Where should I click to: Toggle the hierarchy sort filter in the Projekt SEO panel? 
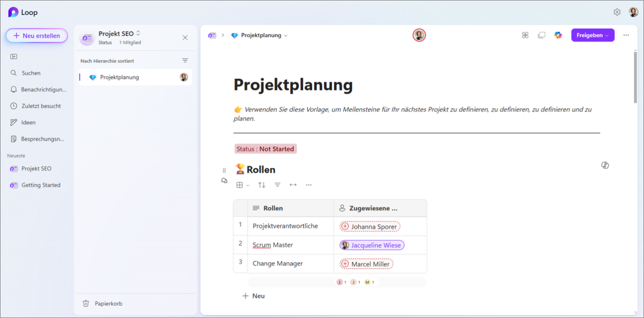(185, 60)
